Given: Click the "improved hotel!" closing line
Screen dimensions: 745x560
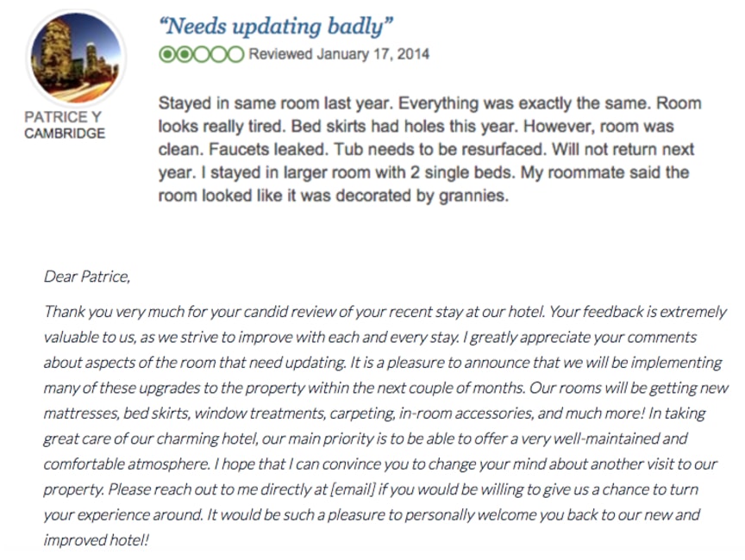Looking at the screenshot, I should 97,541.
